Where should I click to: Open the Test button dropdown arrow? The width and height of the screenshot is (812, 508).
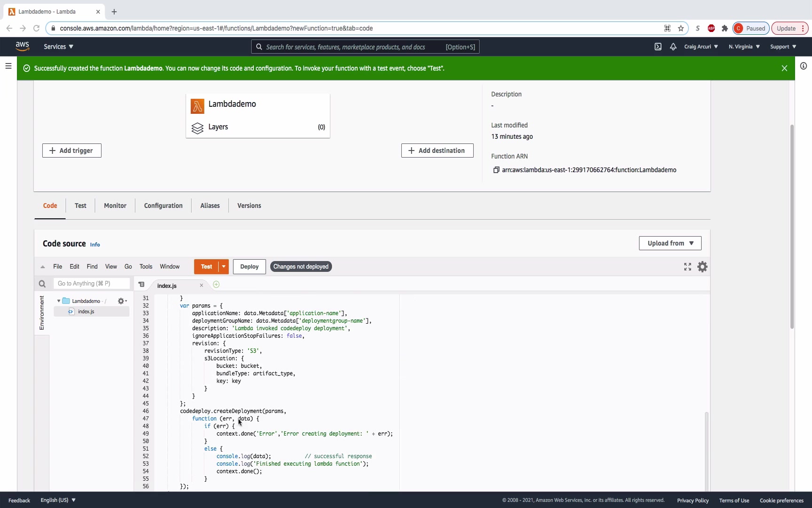(224, 267)
